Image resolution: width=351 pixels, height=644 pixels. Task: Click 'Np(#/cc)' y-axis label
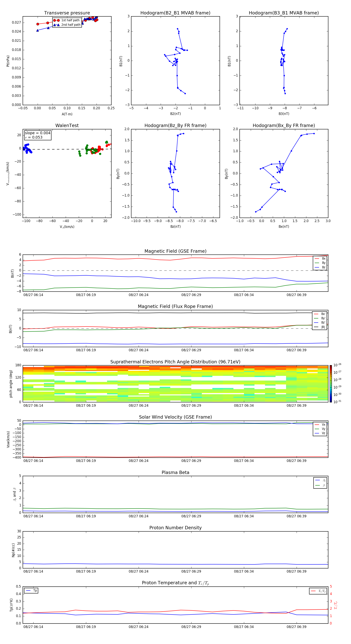pos(13,550)
